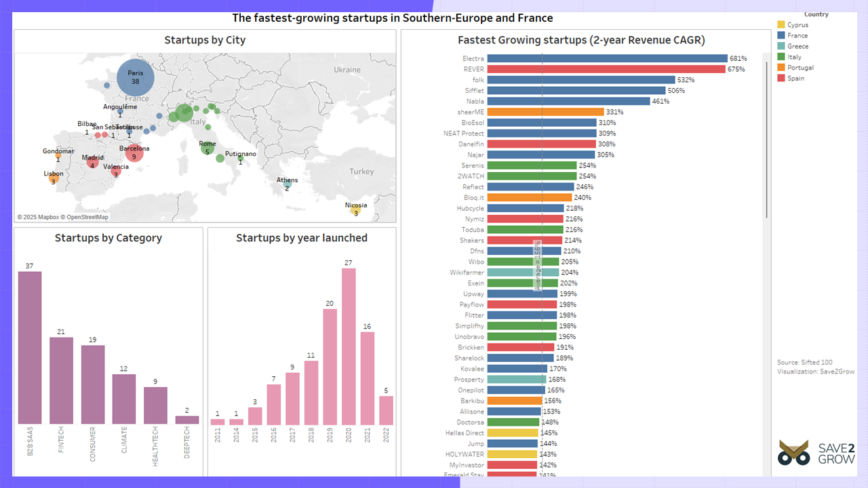Open the OpenStreetMap attribution link
868x488 pixels.
87,218
